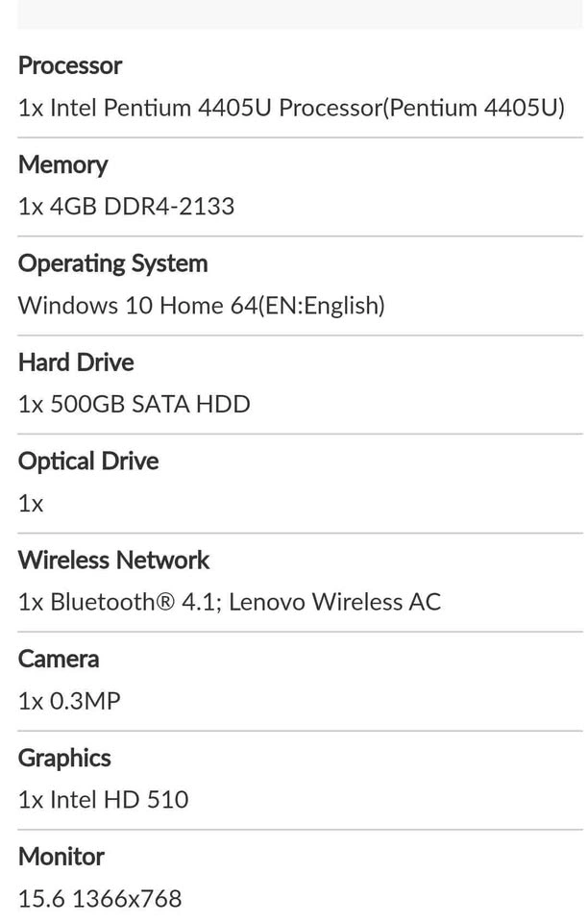Click the Optical Drive heading
The image size is (588, 923).
(88, 461)
